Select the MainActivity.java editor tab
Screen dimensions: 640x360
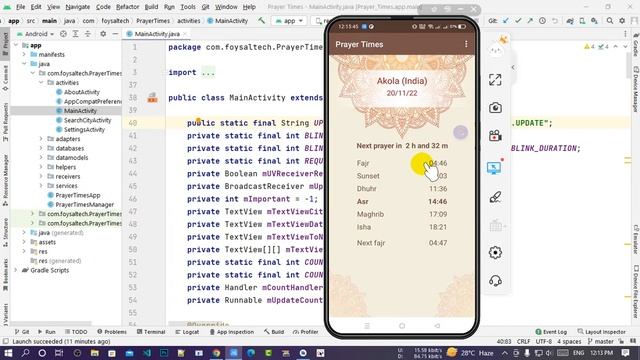[x=157, y=34]
